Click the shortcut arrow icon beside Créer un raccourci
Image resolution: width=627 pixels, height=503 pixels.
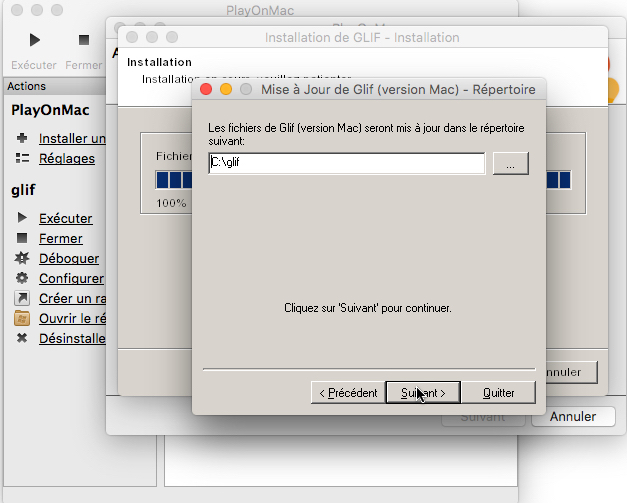21,298
